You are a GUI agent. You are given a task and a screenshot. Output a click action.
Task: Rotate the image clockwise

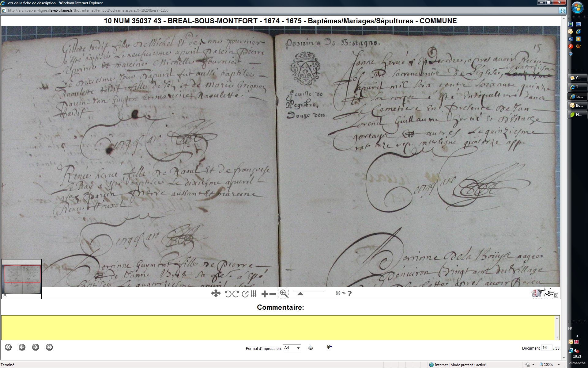tap(236, 294)
